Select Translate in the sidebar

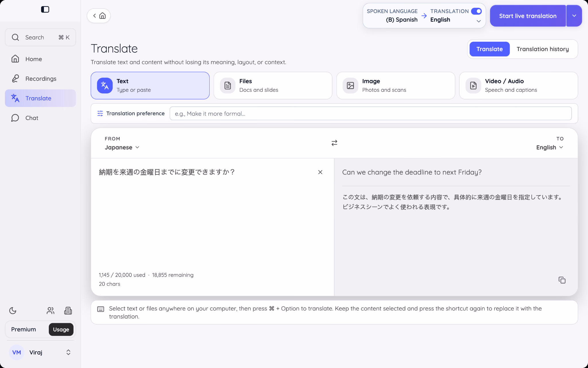tap(40, 98)
